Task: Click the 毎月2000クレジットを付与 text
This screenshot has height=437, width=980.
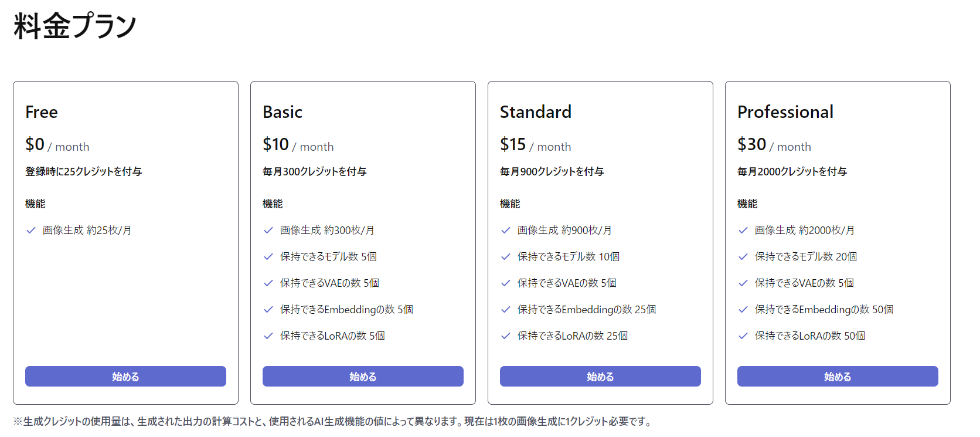Action: pos(792,172)
